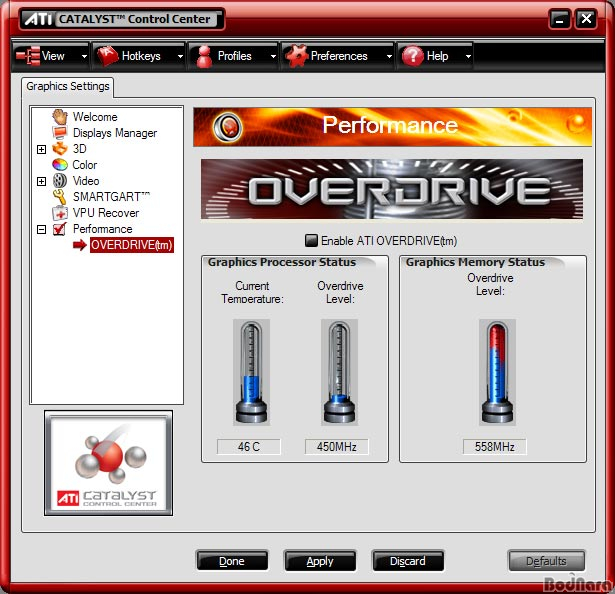Click the Welcome hand icon in tree
Viewport: 615px width, 594px height.
click(60, 117)
